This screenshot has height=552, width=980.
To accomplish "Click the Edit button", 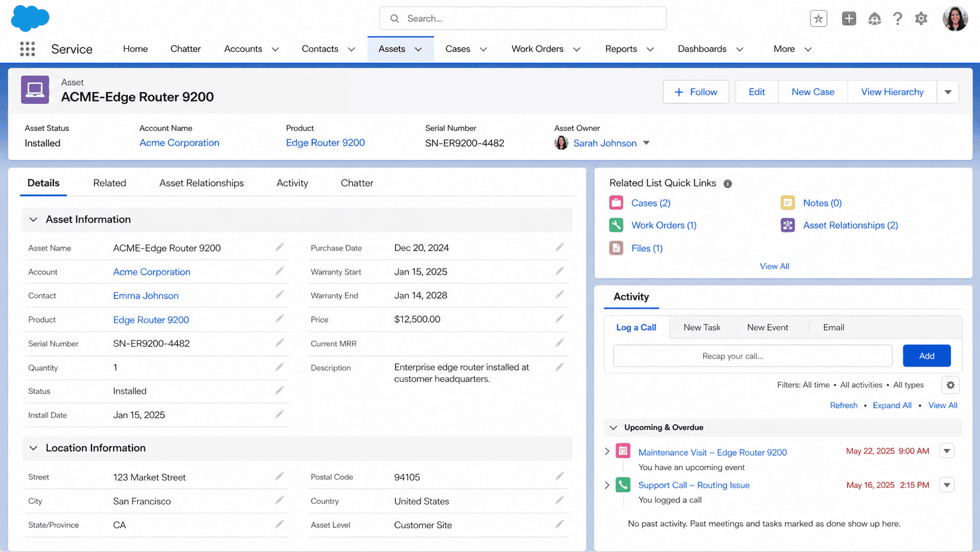I will point(757,92).
